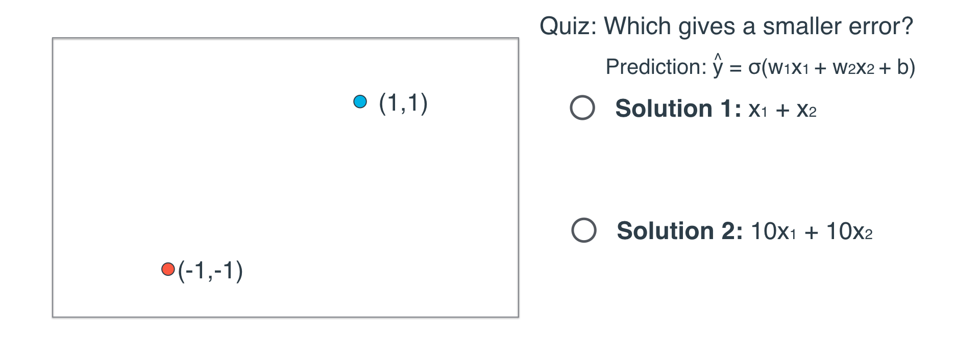Click the sigma symbol in the prediction formula
Image resolution: width=980 pixels, height=338 pixels.
point(754,67)
